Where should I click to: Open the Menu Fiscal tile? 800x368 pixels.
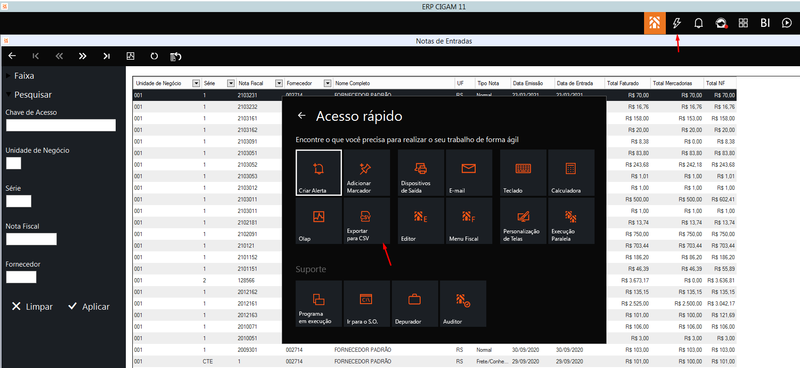[469, 221]
